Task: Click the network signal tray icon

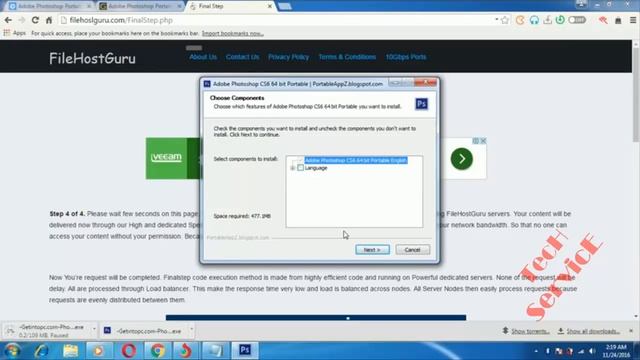Action: coord(581,351)
